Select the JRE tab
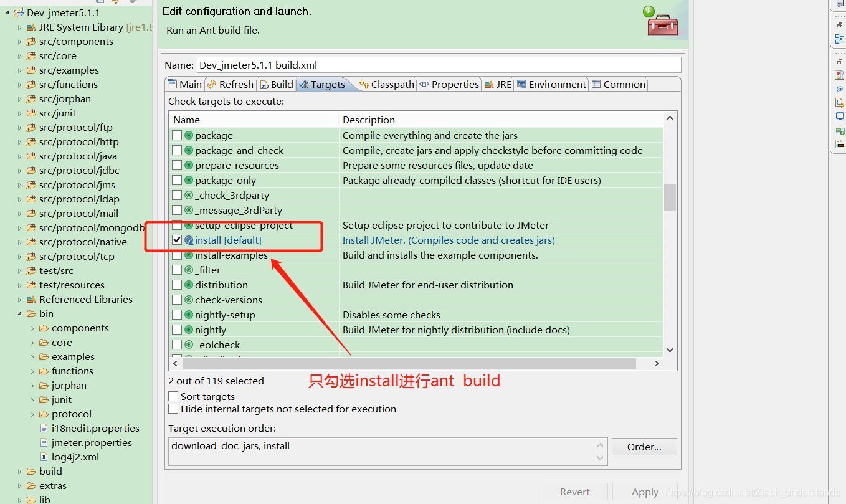Screen dimensions: 846x504 pos(498,84)
